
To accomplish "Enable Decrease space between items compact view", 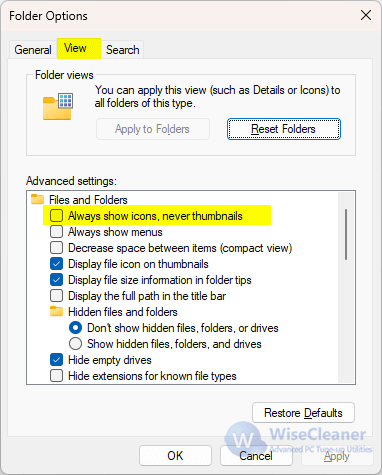I will click(x=57, y=248).
